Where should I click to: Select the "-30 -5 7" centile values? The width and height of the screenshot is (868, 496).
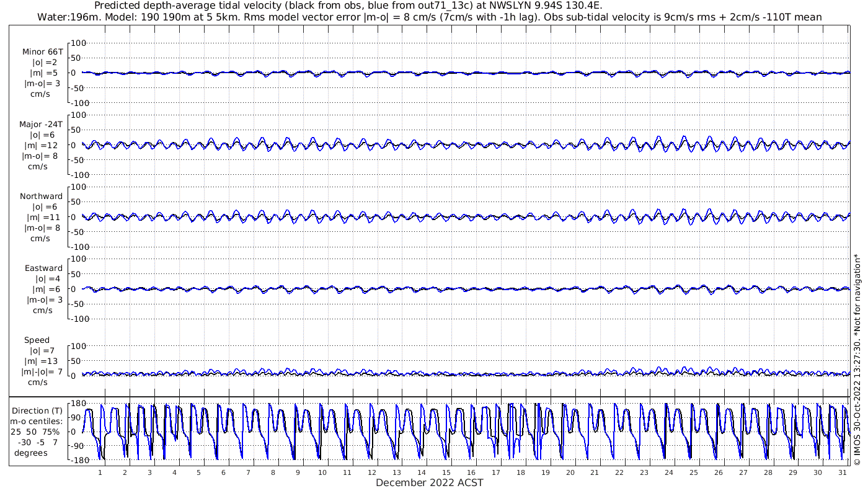pyautogui.click(x=37, y=442)
